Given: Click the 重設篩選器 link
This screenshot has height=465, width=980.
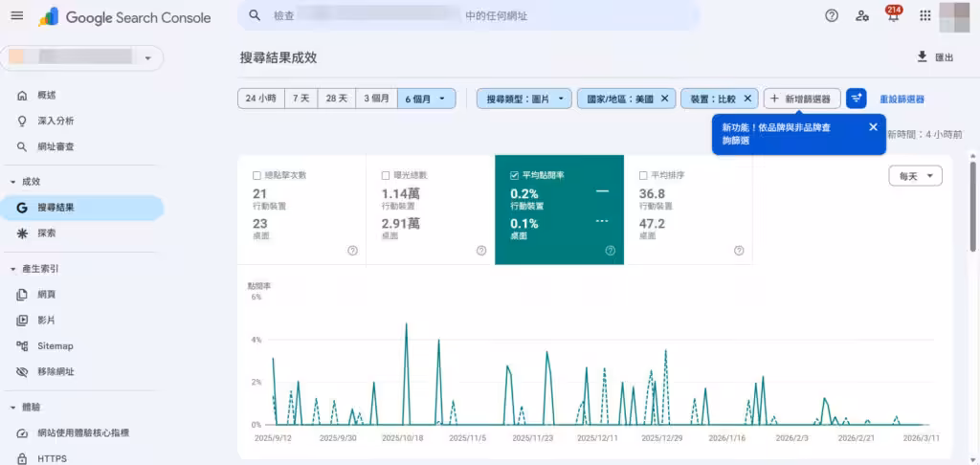Looking at the screenshot, I should pos(902,99).
